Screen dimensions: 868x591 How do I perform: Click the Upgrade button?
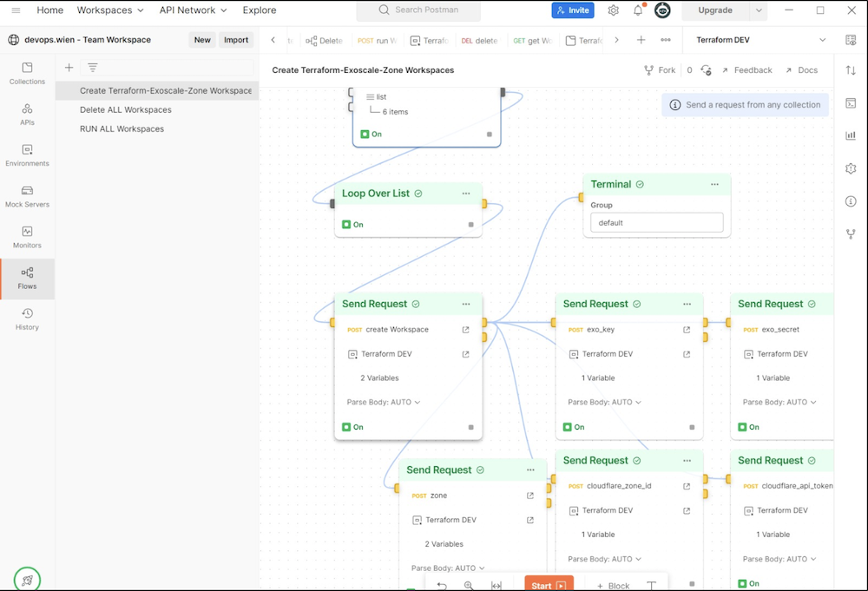pos(715,10)
